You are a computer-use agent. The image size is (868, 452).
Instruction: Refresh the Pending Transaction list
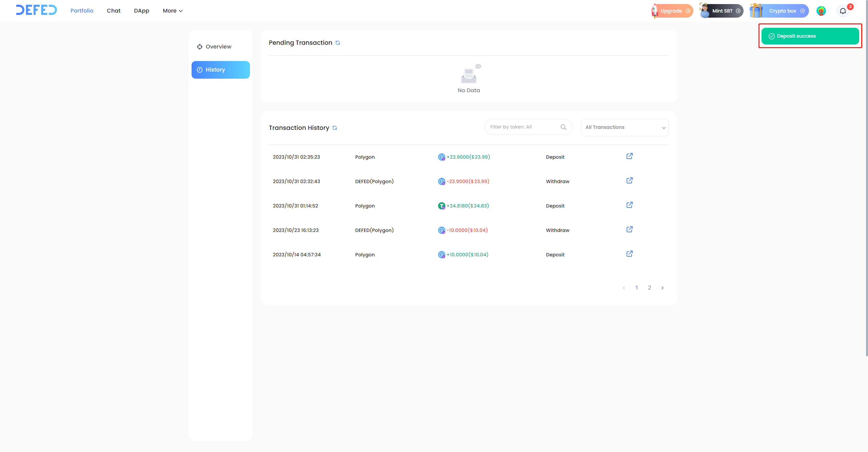[338, 43]
